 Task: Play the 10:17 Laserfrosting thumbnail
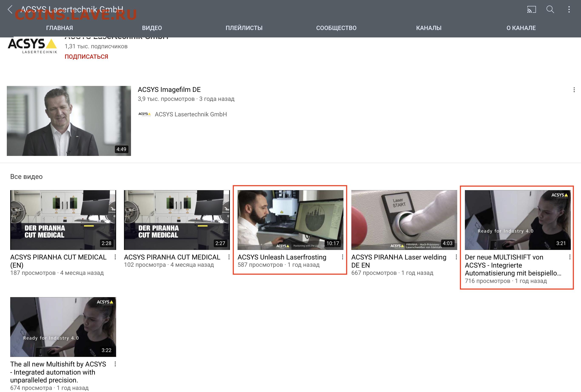(290, 220)
